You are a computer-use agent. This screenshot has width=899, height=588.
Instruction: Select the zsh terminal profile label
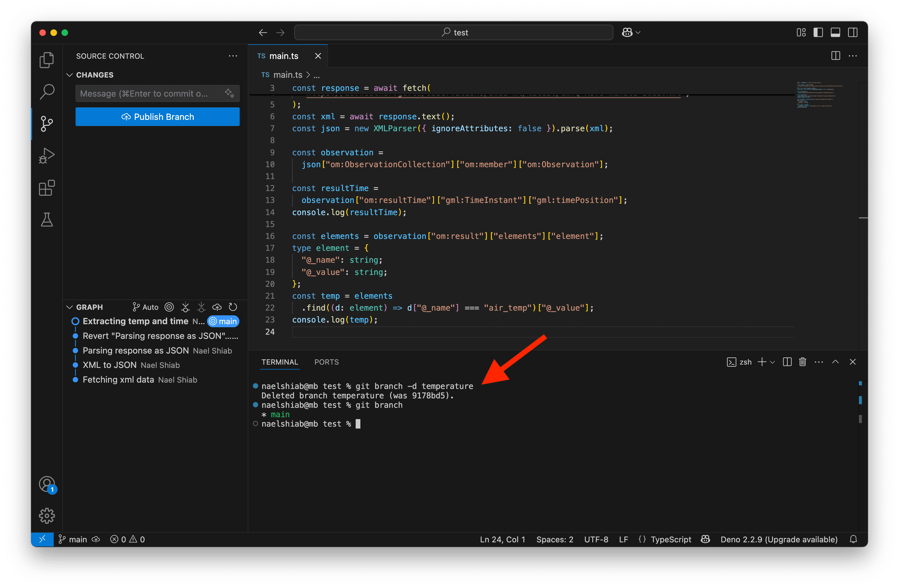click(739, 362)
